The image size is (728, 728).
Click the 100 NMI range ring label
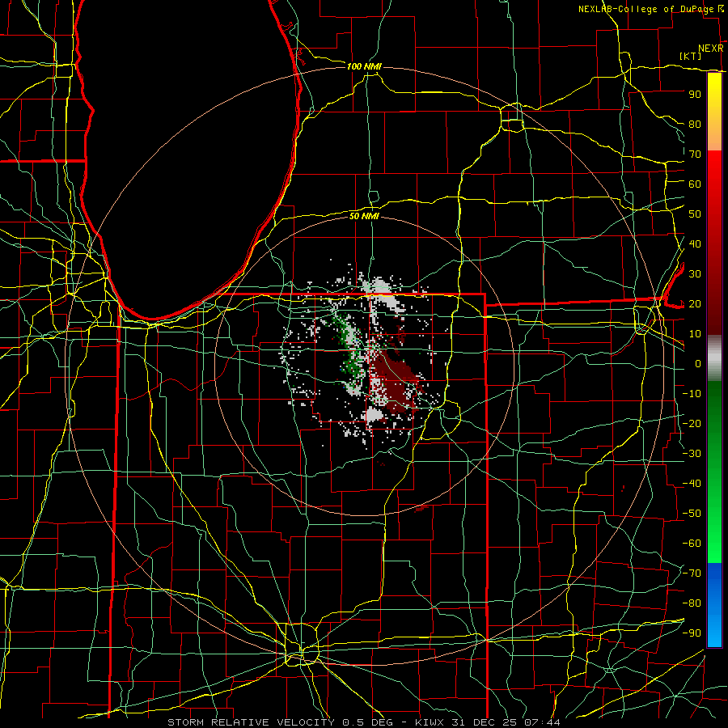click(364, 67)
